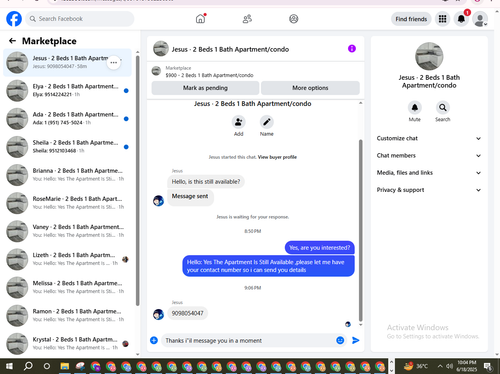Viewport: 500px width, 374px height.
Task: Open the Cortana circle on taskbar
Action: [47, 366]
